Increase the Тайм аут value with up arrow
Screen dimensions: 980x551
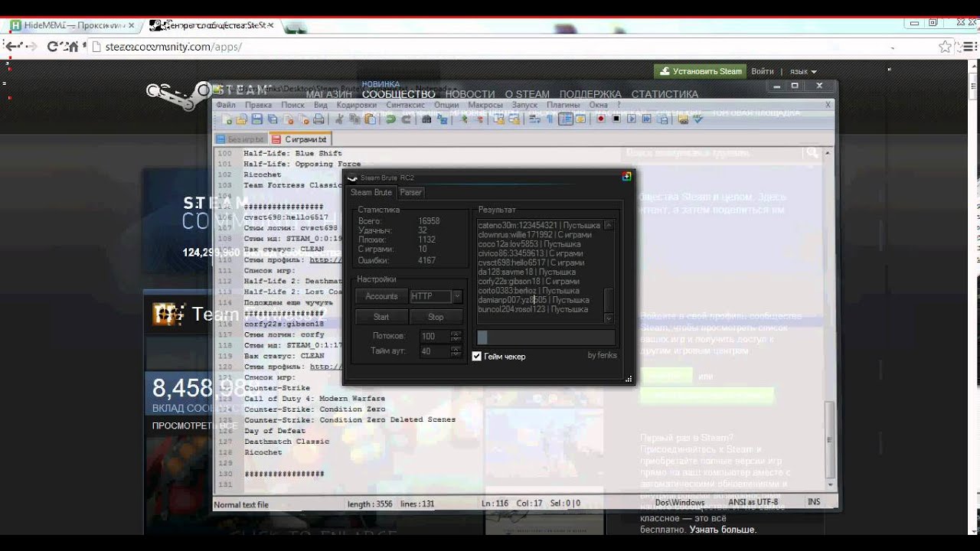tap(456, 349)
